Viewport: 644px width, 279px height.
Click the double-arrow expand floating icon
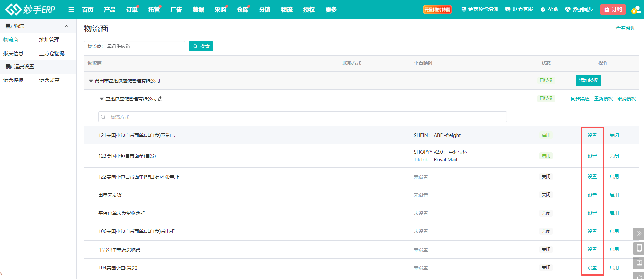click(639, 234)
